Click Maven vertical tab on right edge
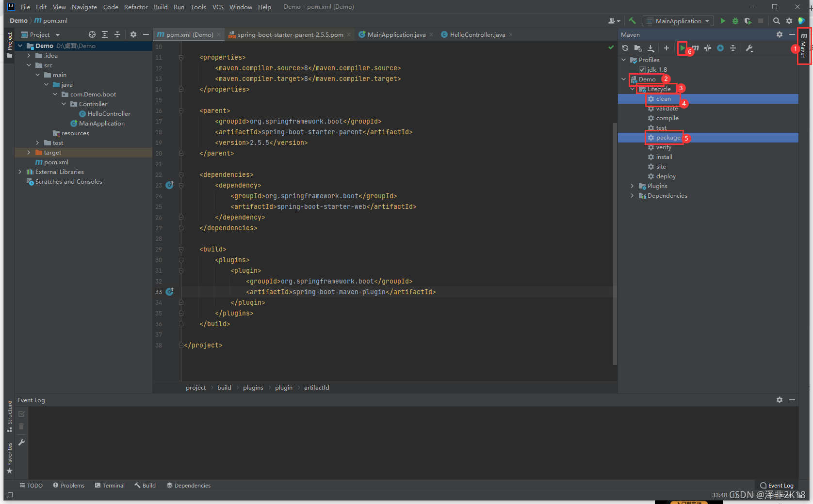813x504 pixels. (x=803, y=46)
